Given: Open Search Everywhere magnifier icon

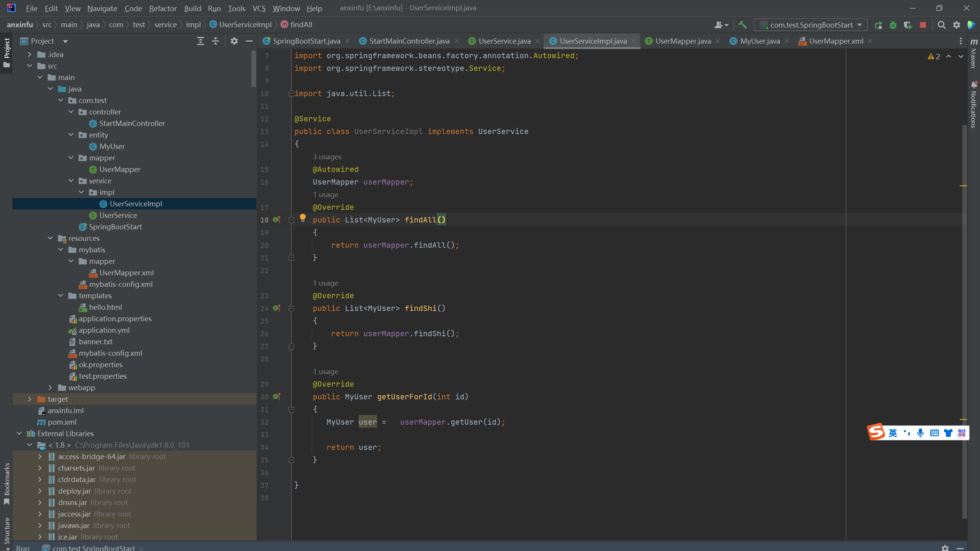Looking at the screenshot, I should coord(941,25).
